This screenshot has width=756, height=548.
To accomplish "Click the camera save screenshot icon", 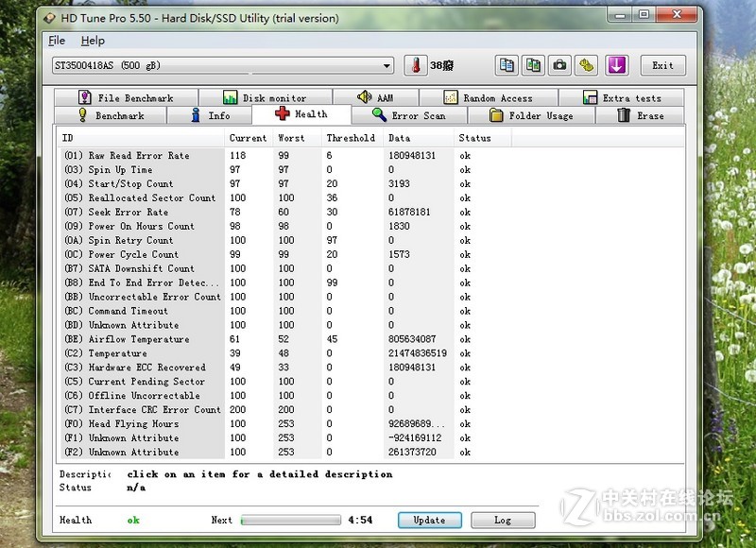I will 560,65.
